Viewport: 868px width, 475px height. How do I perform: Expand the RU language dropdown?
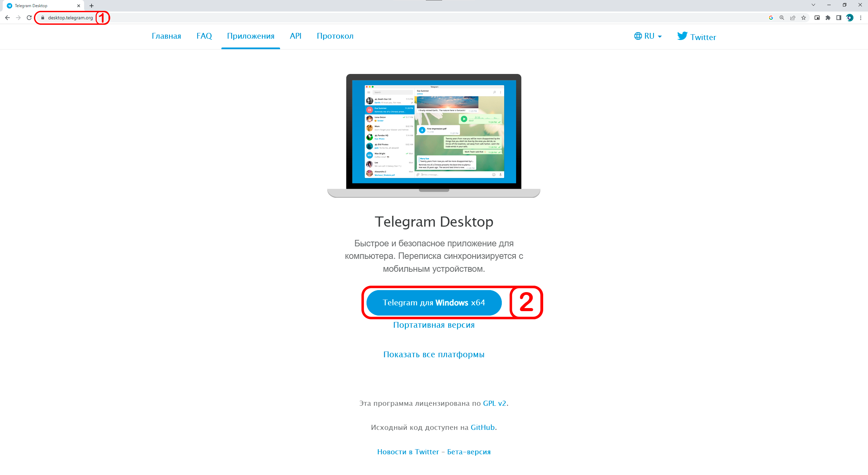[x=648, y=36]
